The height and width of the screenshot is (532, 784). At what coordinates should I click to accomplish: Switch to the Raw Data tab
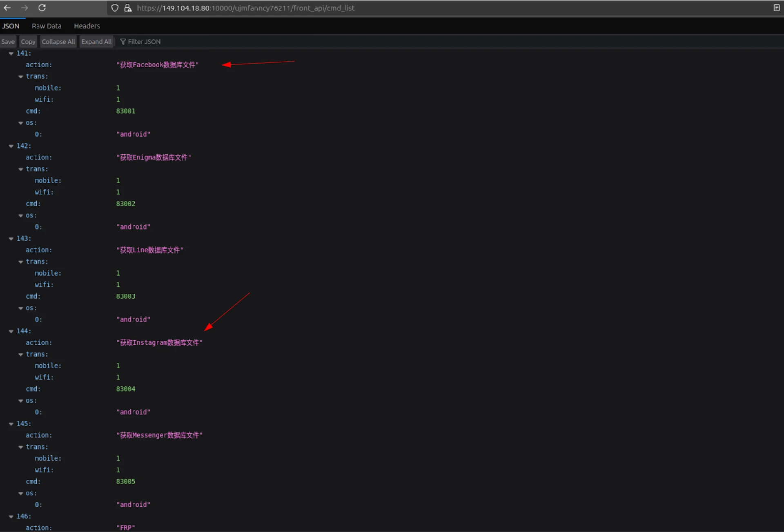(47, 26)
